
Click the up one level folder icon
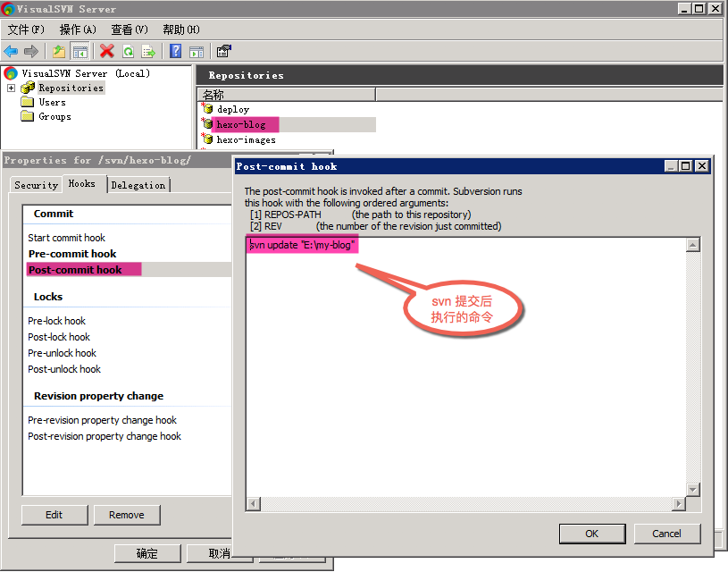pos(59,52)
